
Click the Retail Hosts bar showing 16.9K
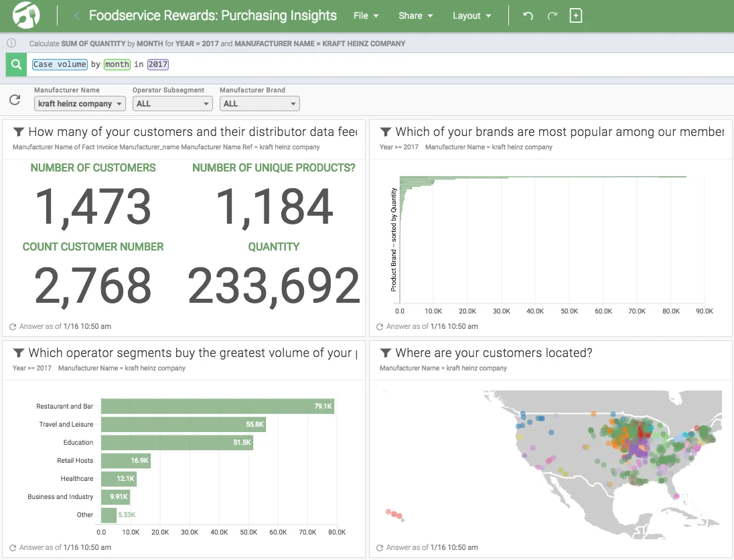click(x=126, y=461)
